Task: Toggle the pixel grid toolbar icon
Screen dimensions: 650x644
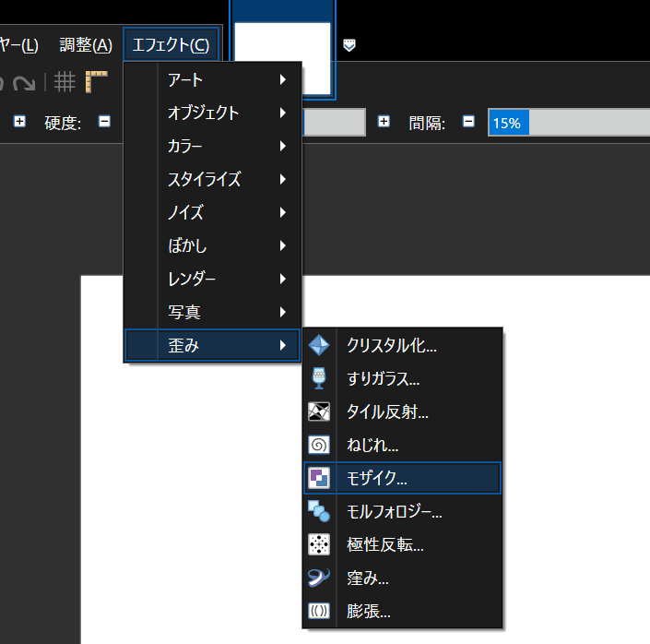Action: tap(65, 82)
